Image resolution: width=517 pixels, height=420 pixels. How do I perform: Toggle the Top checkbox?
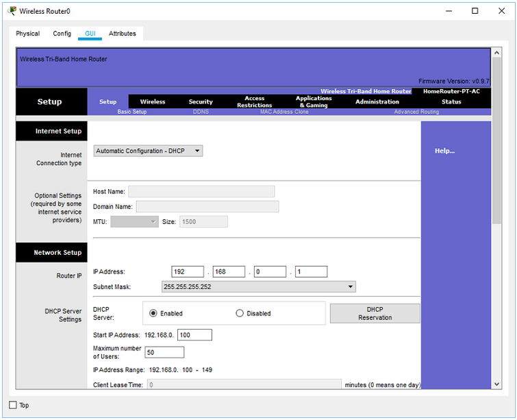(13, 405)
